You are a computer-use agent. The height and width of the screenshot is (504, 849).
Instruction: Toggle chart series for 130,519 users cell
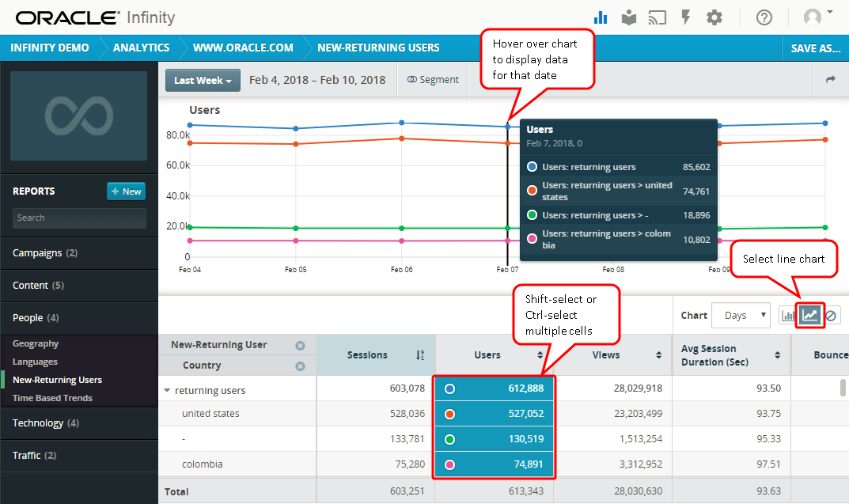(449, 439)
